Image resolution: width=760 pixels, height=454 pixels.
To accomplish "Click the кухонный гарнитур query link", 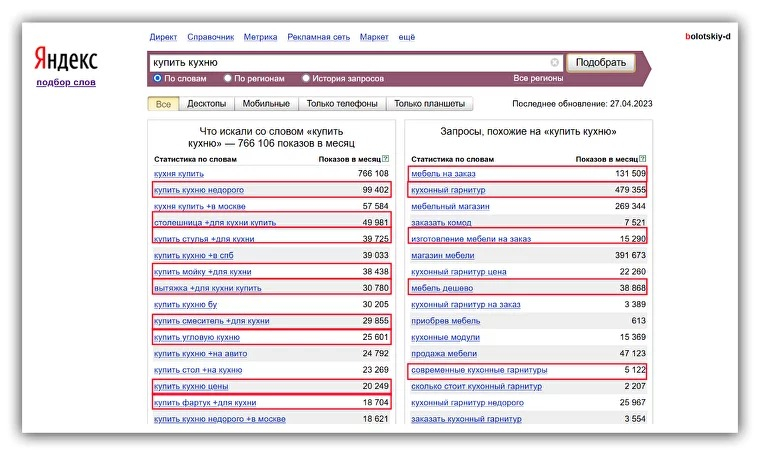I will point(447,190).
